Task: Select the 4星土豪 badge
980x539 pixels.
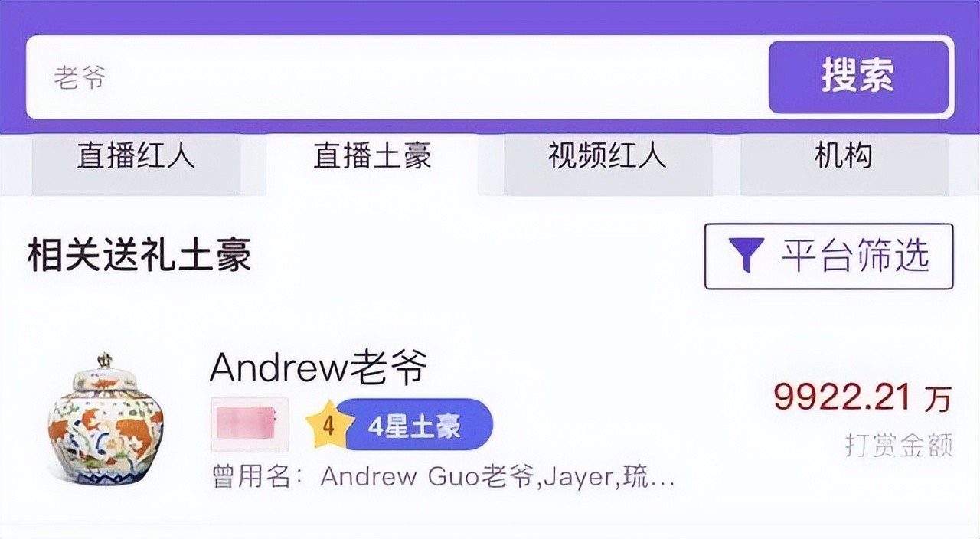Action: (x=414, y=426)
